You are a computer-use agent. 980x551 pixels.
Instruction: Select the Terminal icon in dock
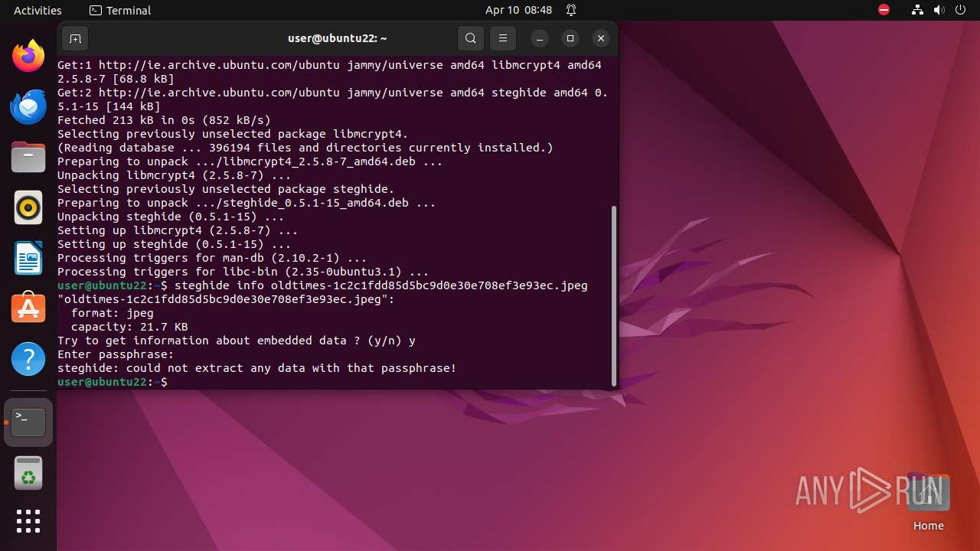click(x=28, y=422)
